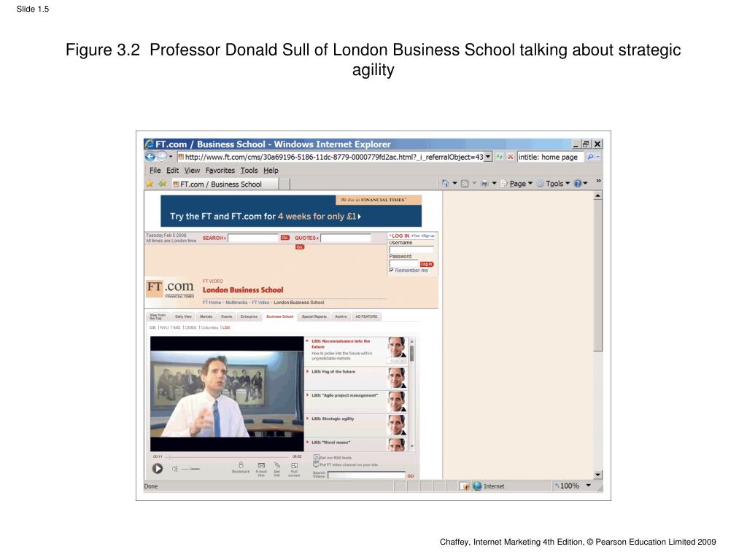
Task: Click the Username field
Action: (411, 249)
